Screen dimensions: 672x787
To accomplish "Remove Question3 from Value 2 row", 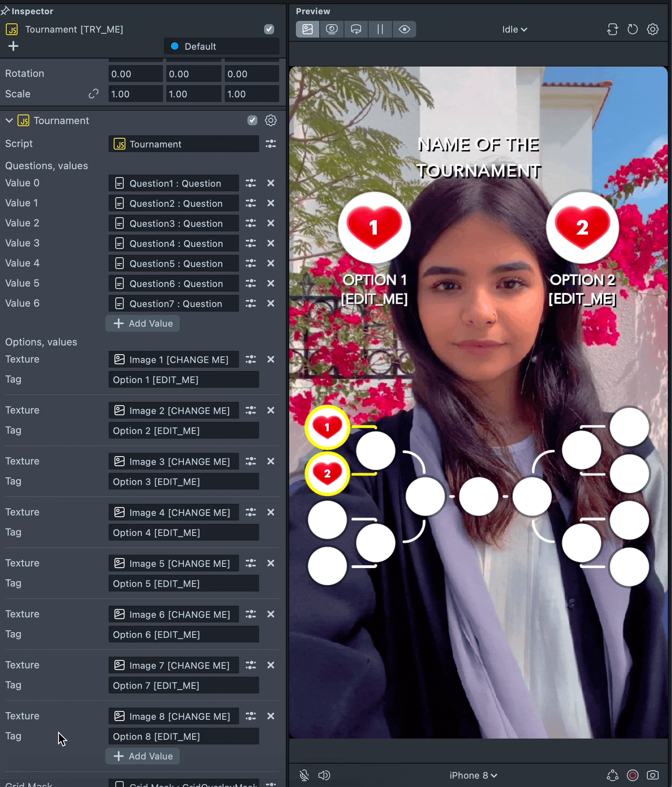I will (271, 223).
